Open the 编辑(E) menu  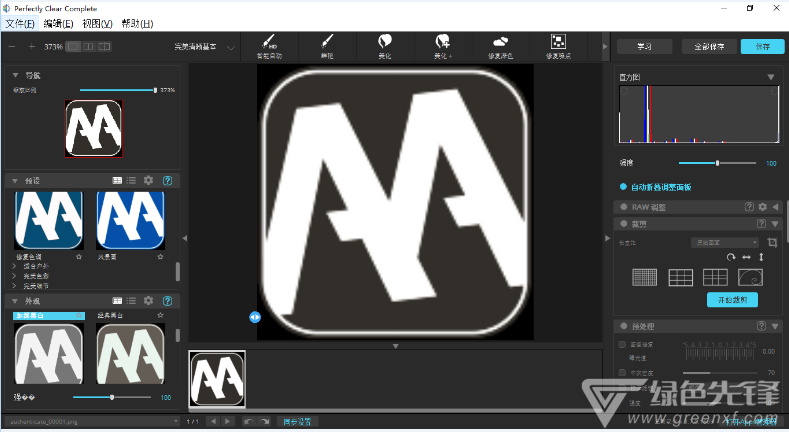pyautogui.click(x=58, y=24)
